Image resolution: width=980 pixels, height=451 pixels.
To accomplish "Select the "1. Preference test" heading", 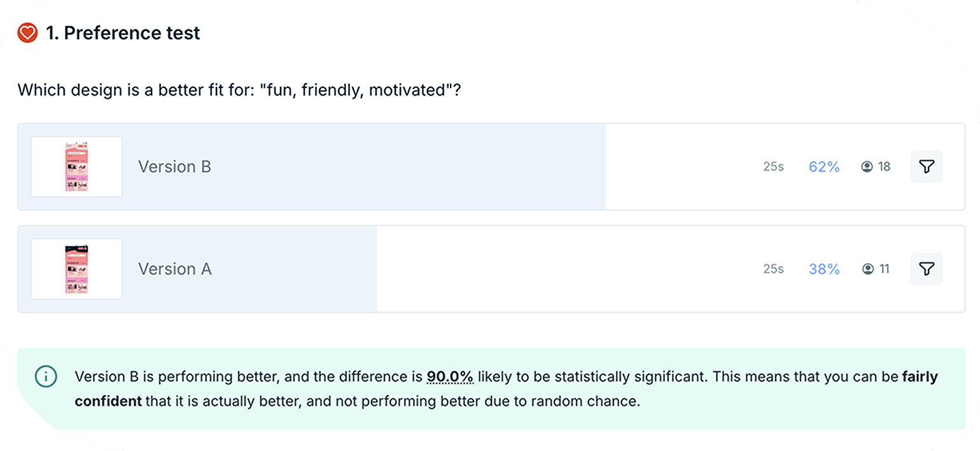I will (123, 33).
